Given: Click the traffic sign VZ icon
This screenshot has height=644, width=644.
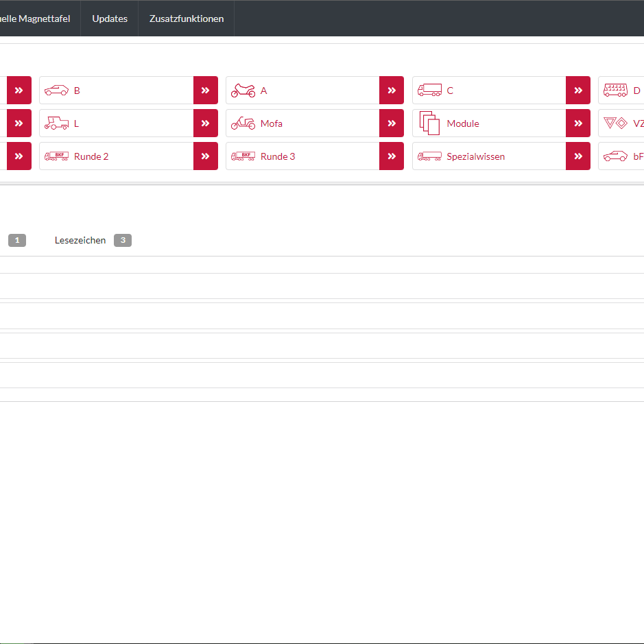Looking at the screenshot, I should 615,123.
